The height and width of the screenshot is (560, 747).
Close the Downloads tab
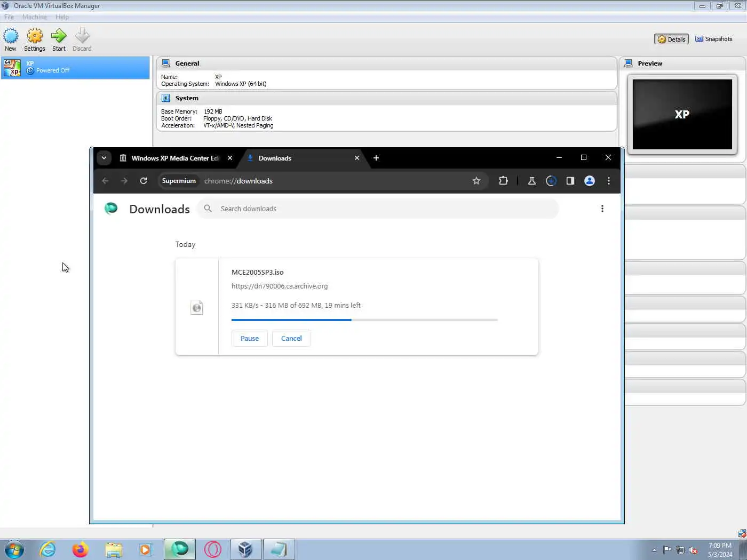(x=357, y=158)
